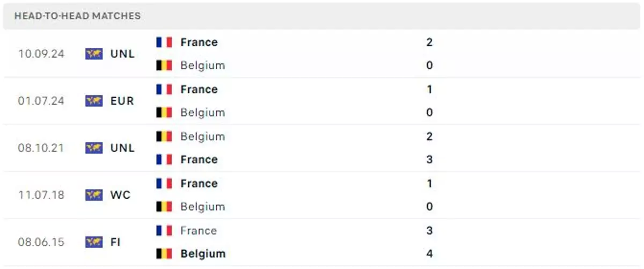This screenshot has width=644, height=269.
Task: Click the Belgium flag in the 08.10.21 match
Action: click(x=164, y=136)
